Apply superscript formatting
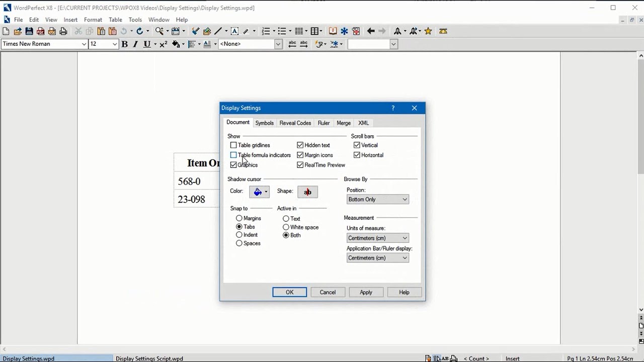 (x=162, y=44)
